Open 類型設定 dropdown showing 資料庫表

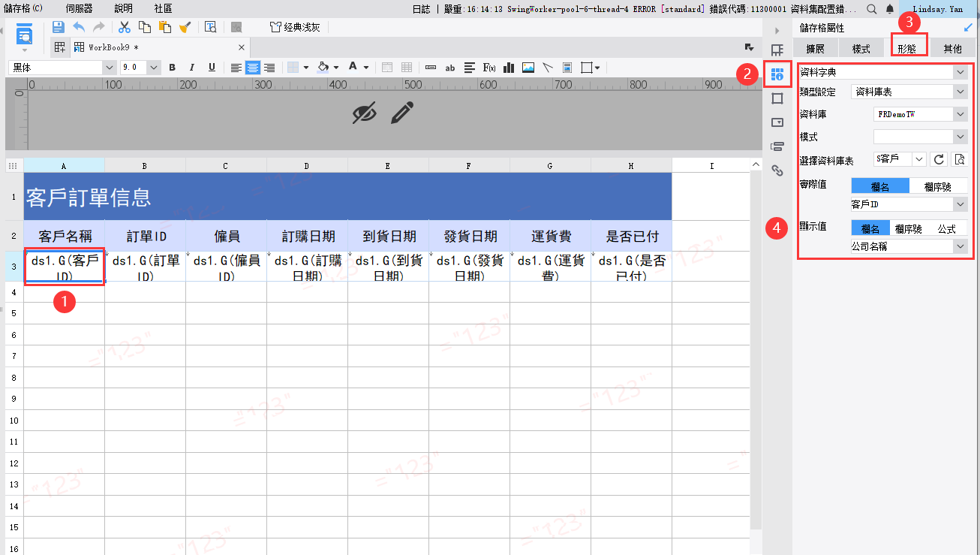(x=909, y=92)
